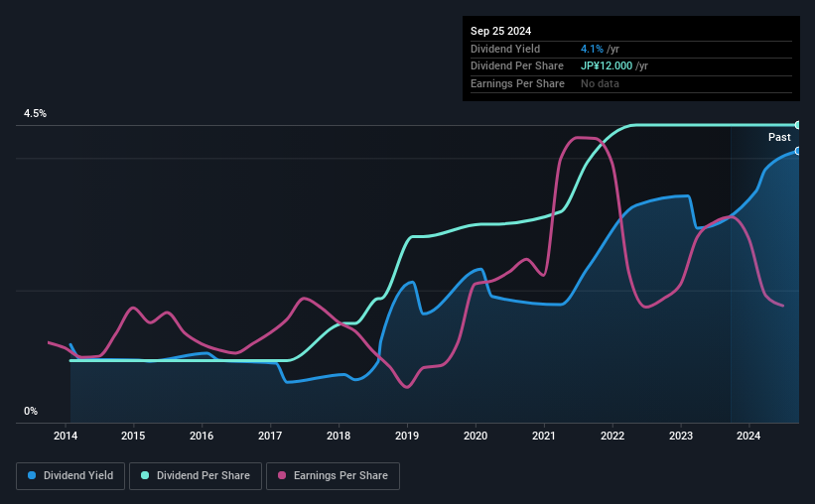
Task: Select the 2024 label on the time axis
Action: (748, 436)
